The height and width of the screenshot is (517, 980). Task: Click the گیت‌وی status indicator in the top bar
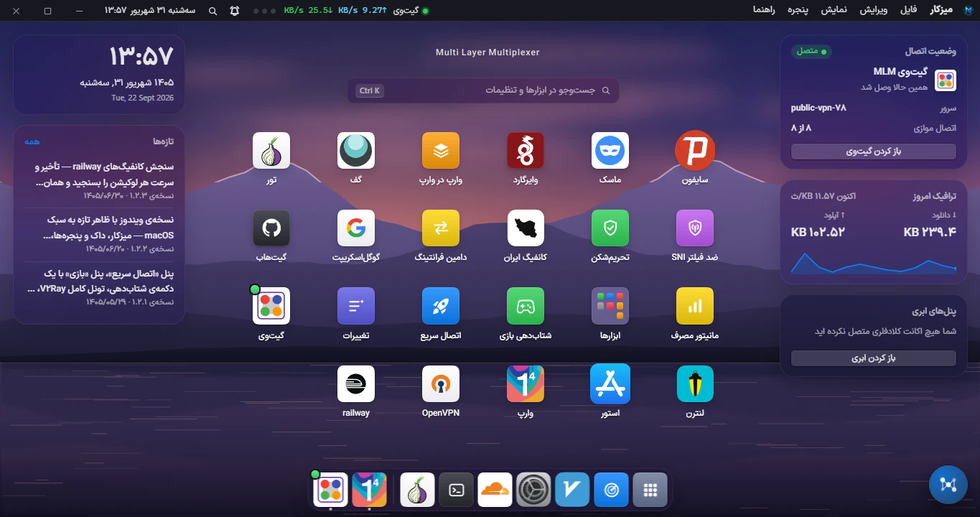411,11
